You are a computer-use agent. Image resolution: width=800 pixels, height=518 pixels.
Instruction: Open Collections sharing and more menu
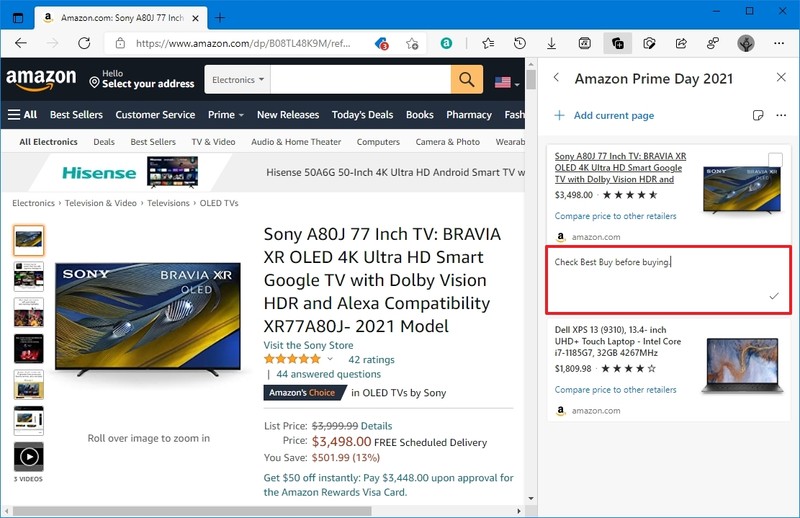coord(781,115)
